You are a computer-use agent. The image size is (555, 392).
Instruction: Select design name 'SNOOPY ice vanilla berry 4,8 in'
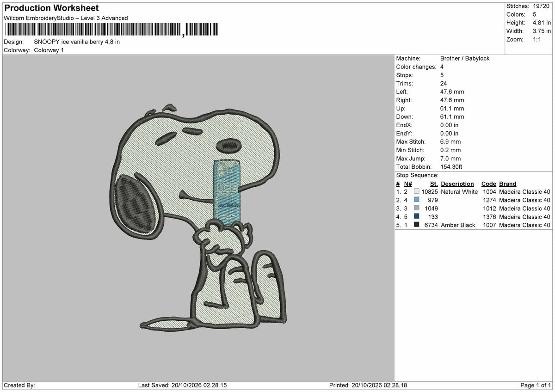tap(77, 42)
